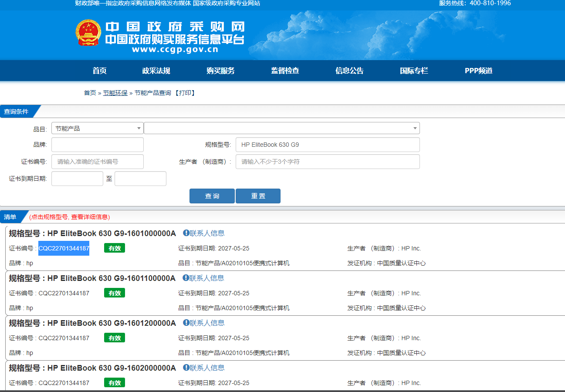The height and width of the screenshot is (392, 565).
Task: Click 发证机构 中国质量认证中心 in 1601000000A row
Action: pyautogui.click(x=386, y=263)
